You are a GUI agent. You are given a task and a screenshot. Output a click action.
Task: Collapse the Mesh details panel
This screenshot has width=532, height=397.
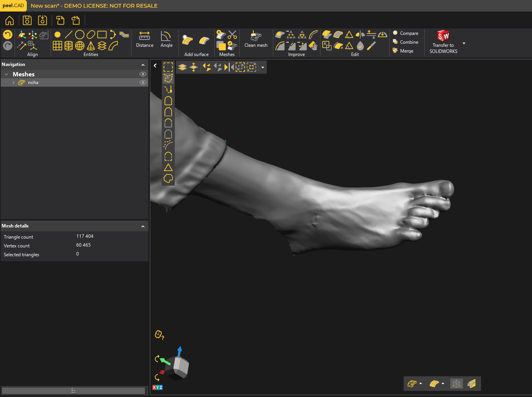coord(143,226)
